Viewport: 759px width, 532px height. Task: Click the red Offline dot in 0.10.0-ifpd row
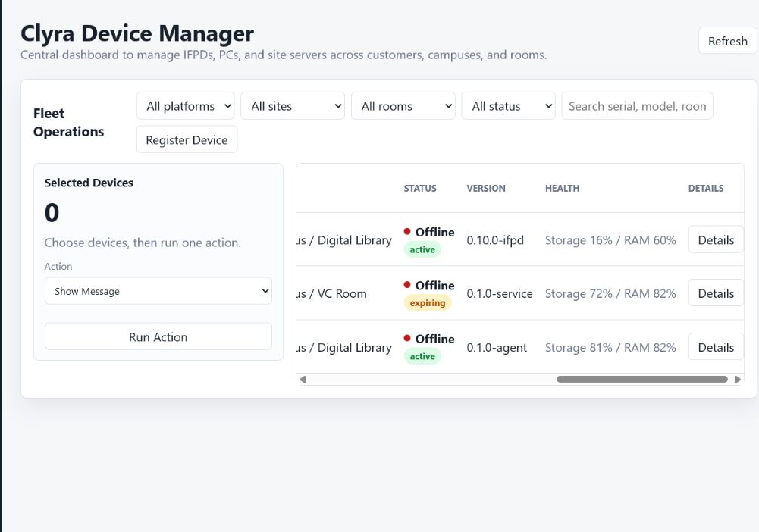(x=407, y=232)
